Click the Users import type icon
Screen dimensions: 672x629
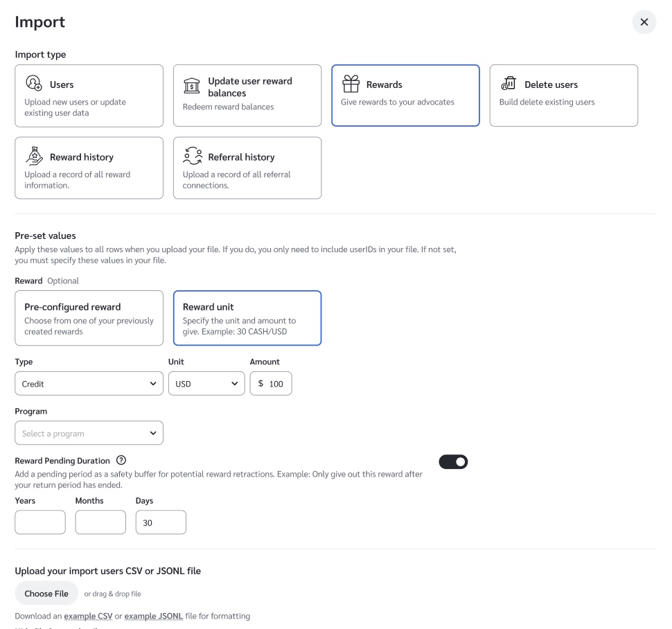click(x=34, y=84)
